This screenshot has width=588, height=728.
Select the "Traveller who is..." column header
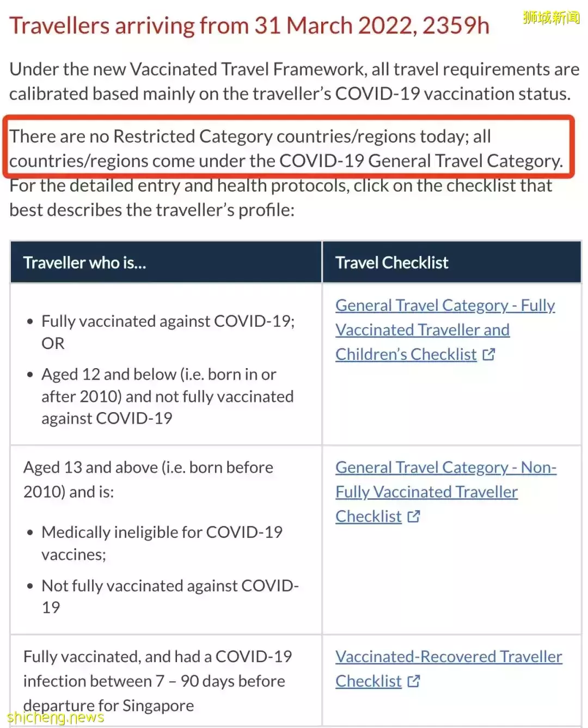85,263
